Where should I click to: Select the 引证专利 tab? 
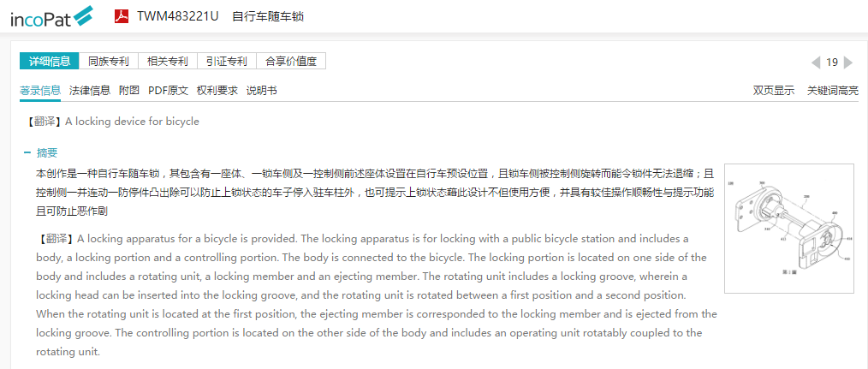point(227,61)
